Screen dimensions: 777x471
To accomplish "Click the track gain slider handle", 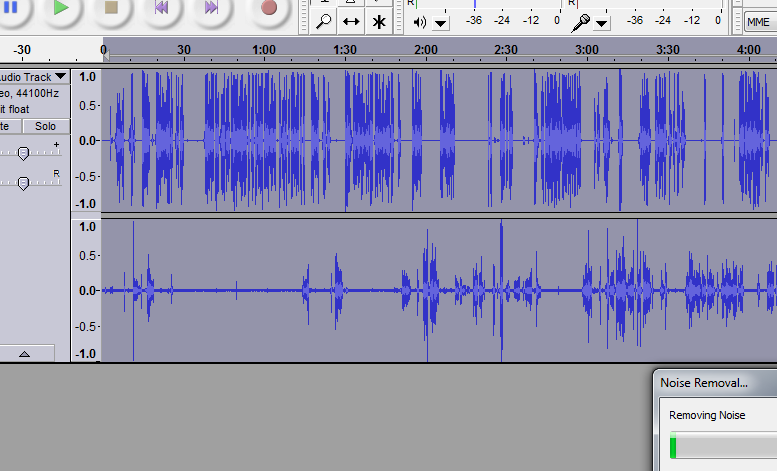I will tap(23, 153).
